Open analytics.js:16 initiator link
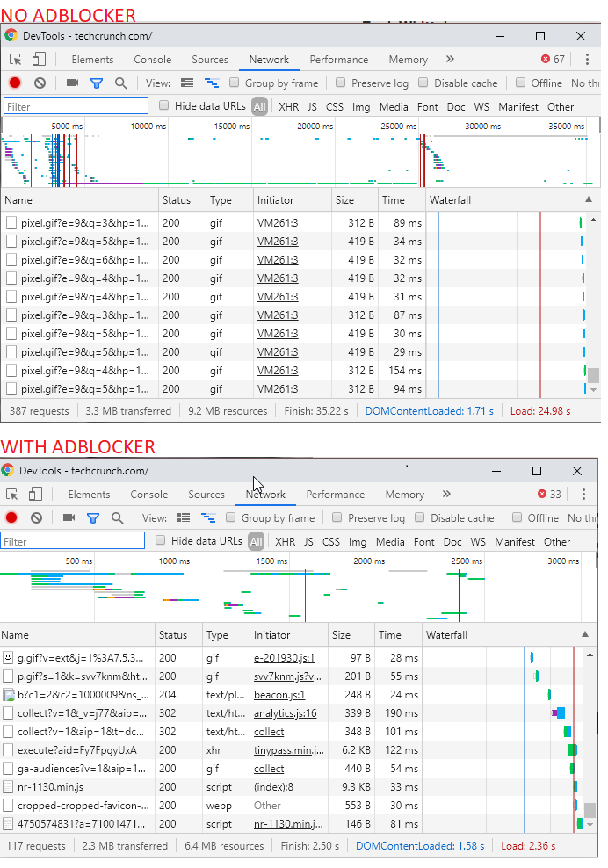Viewport: 608px width, 868px height. [286, 713]
